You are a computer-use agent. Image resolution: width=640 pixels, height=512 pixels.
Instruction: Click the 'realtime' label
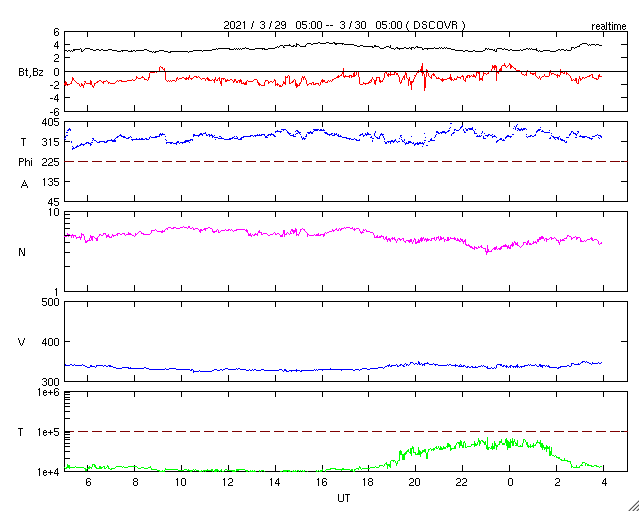(609, 27)
